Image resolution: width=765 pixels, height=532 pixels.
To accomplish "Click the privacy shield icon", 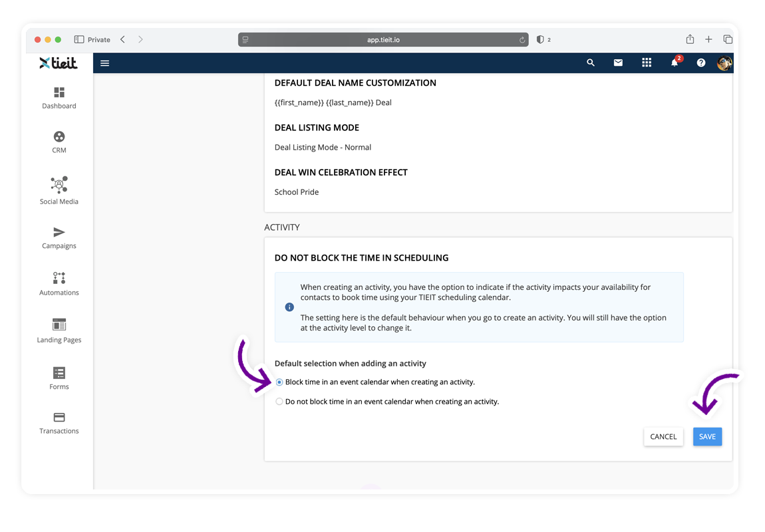I will (x=540, y=39).
